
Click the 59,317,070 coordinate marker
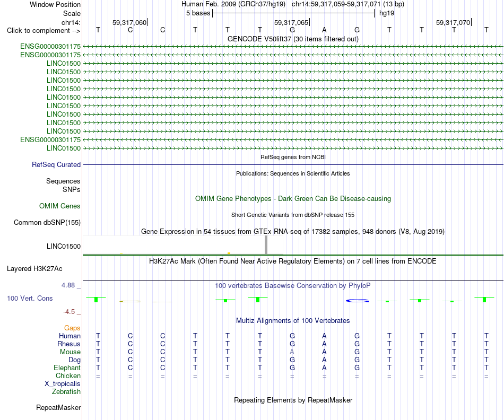pyautogui.click(x=453, y=22)
